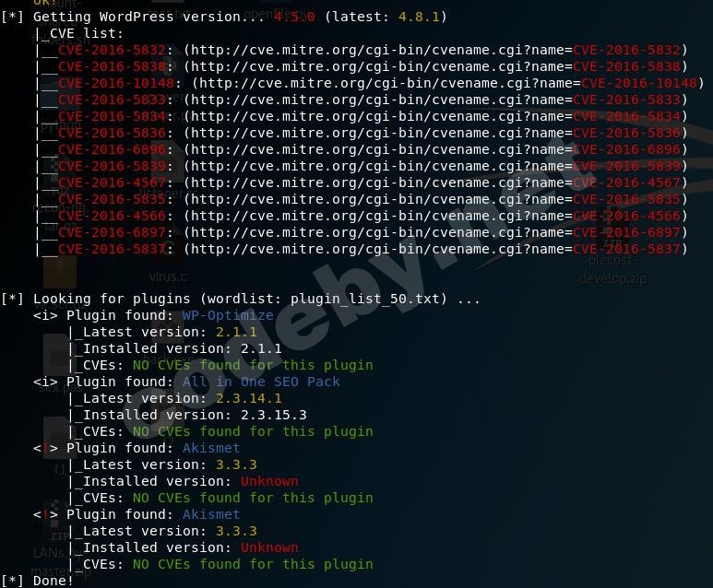This screenshot has width=713, height=588.
Task: Click the CVE-2016-5838 identifier on the left
Action: coord(112,66)
